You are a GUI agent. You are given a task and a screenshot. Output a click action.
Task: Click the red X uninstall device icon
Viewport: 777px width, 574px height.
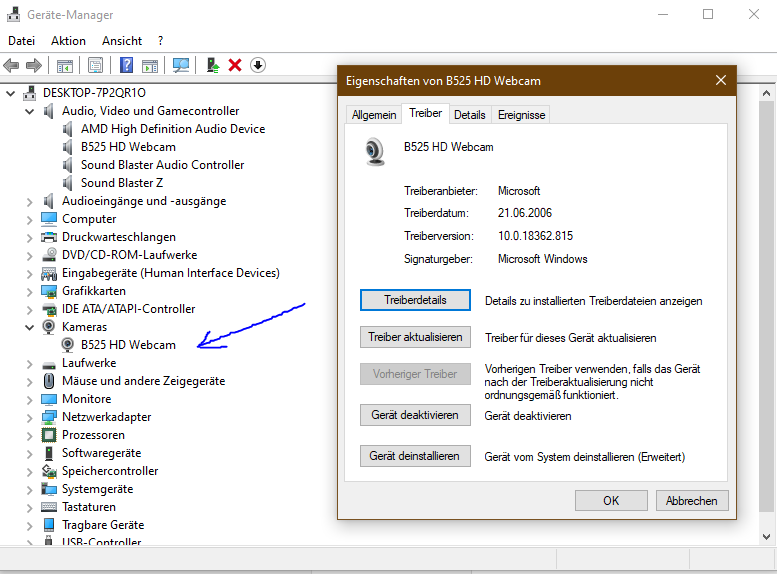pos(235,65)
